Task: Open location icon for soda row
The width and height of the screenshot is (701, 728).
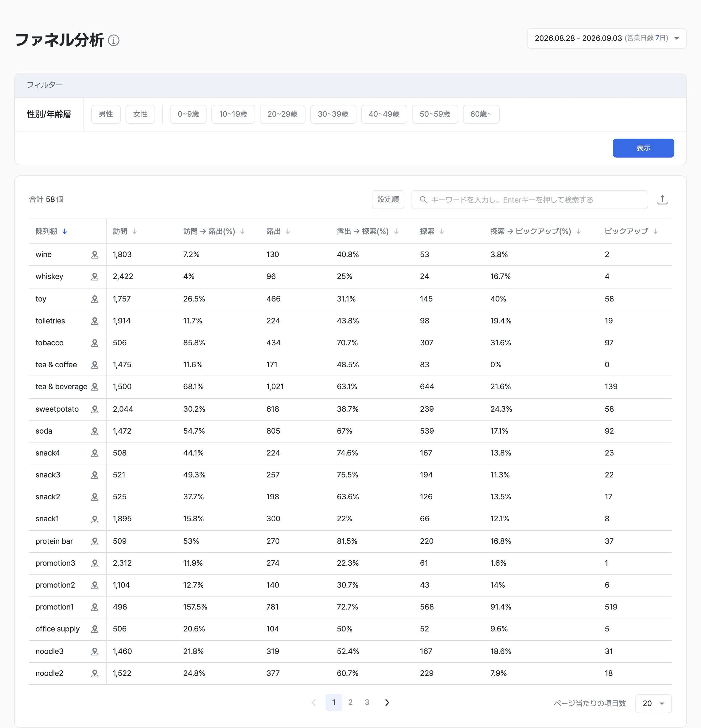Action: coord(95,431)
